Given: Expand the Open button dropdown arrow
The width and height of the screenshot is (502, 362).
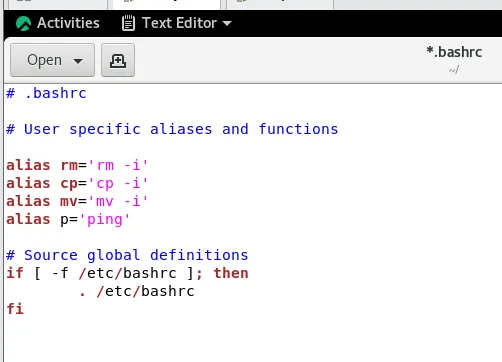Looking at the screenshot, I should coord(78,61).
